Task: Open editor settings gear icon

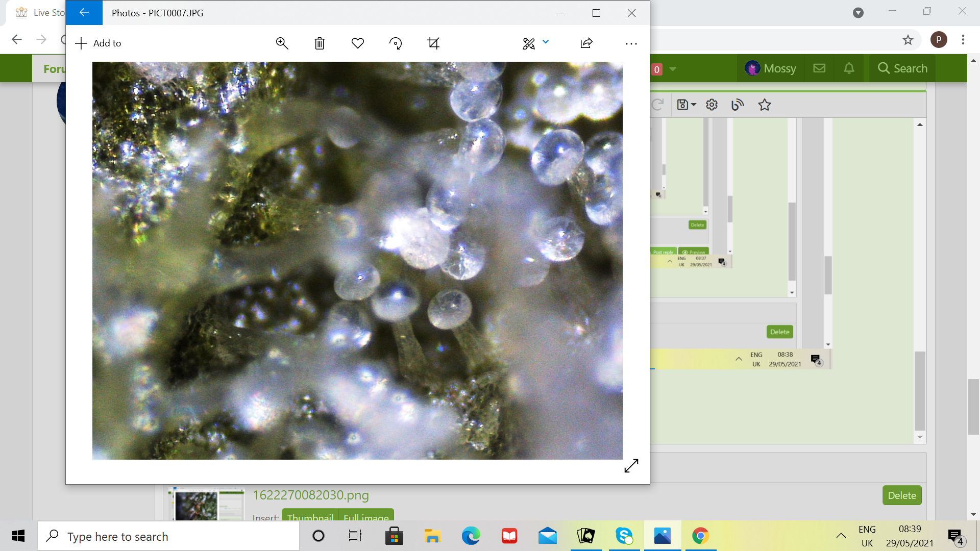Action: pos(712,105)
